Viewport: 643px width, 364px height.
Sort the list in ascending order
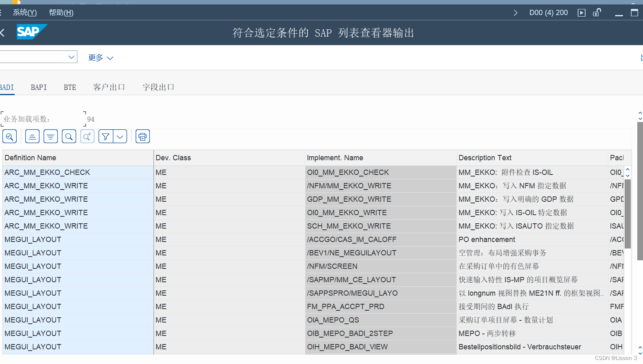(x=32, y=137)
